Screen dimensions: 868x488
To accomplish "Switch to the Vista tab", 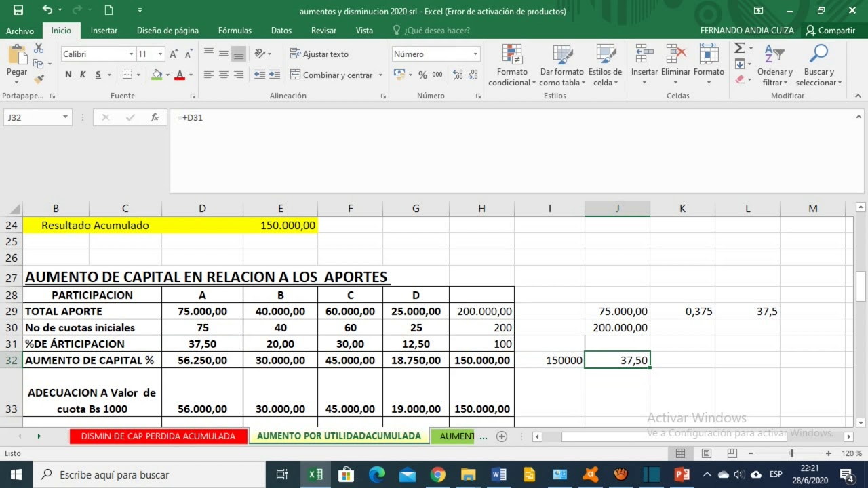I will (x=364, y=30).
